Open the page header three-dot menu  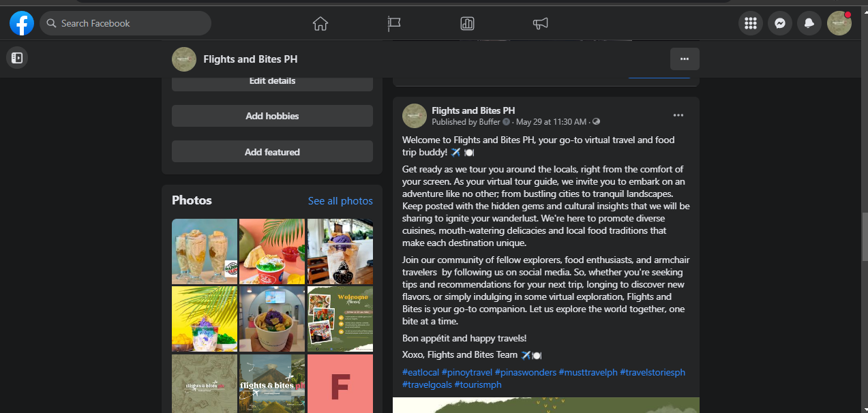pyautogui.click(x=685, y=59)
